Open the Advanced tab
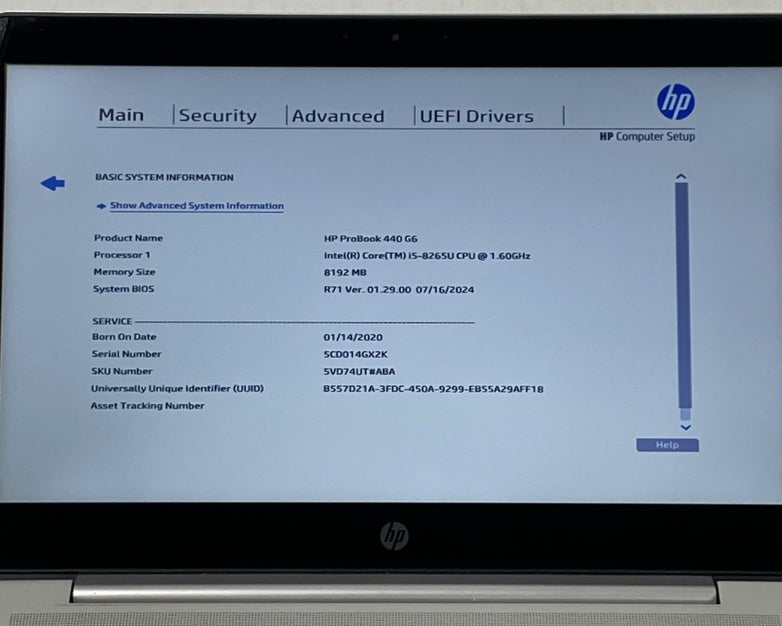This screenshot has height=626, width=782. click(x=338, y=116)
